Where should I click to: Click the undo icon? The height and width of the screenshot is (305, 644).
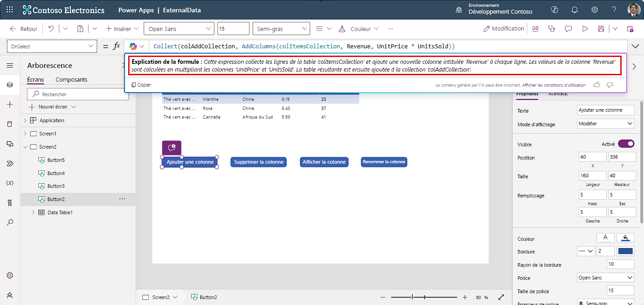click(51, 29)
